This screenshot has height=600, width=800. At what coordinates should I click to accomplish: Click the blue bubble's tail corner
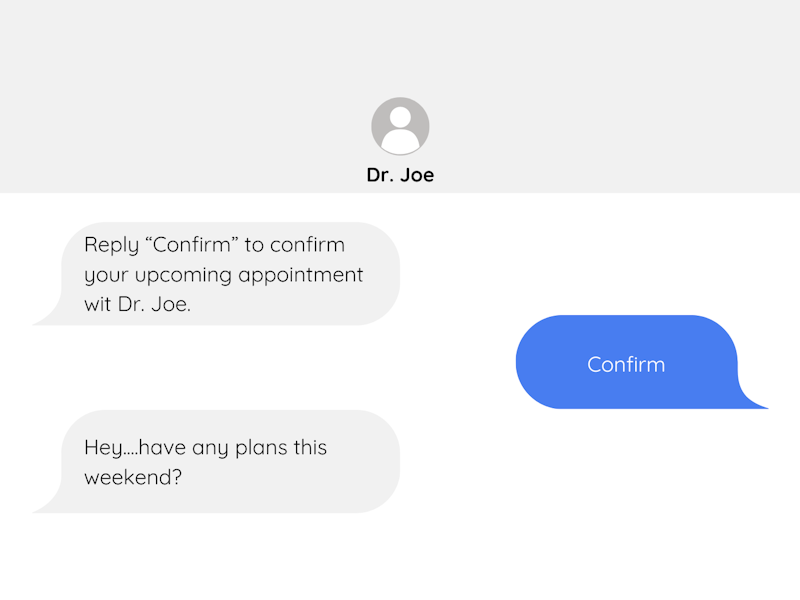click(753, 396)
